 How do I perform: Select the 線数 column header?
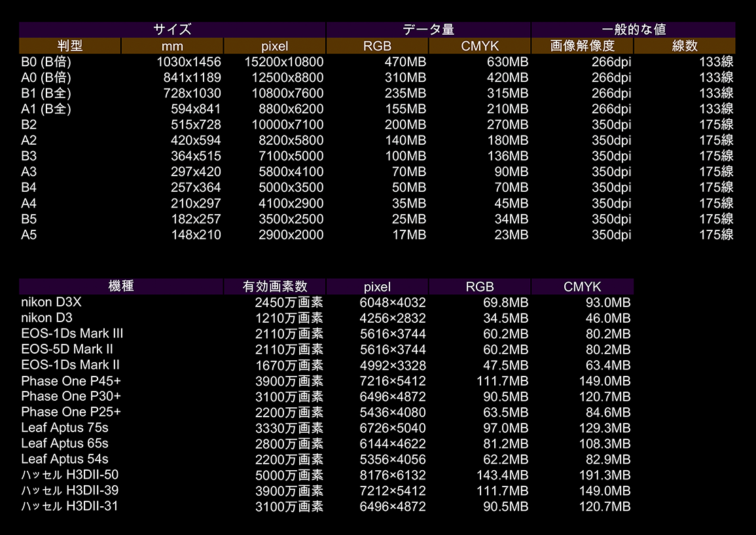click(685, 46)
